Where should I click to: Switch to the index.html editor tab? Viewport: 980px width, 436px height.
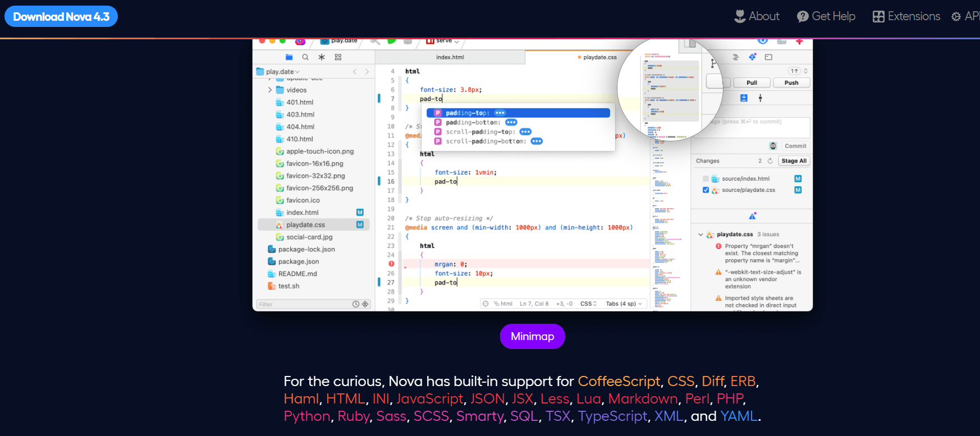click(x=450, y=57)
